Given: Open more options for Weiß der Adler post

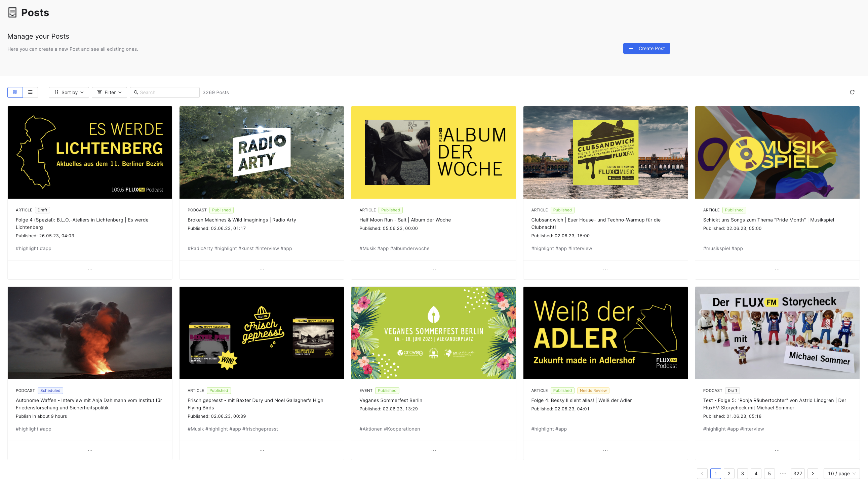Looking at the screenshot, I should [x=605, y=450].
